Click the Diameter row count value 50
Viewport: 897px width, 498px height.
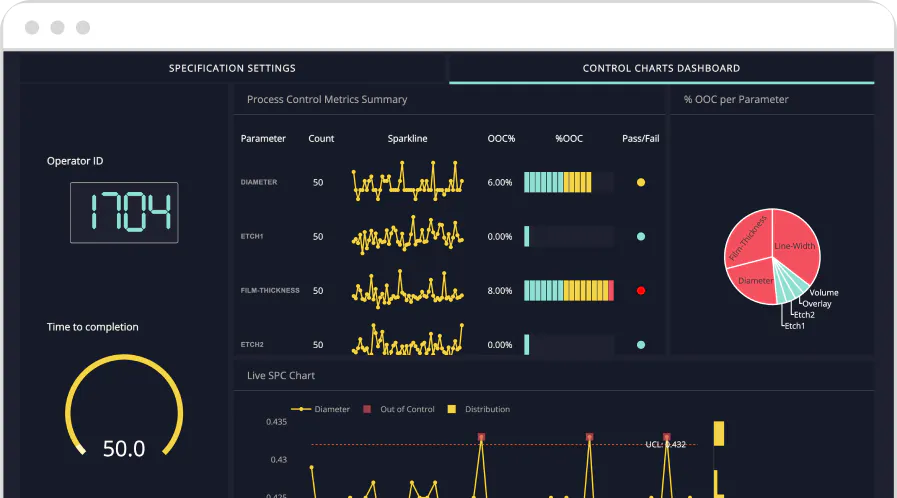(x=318, y=182)
